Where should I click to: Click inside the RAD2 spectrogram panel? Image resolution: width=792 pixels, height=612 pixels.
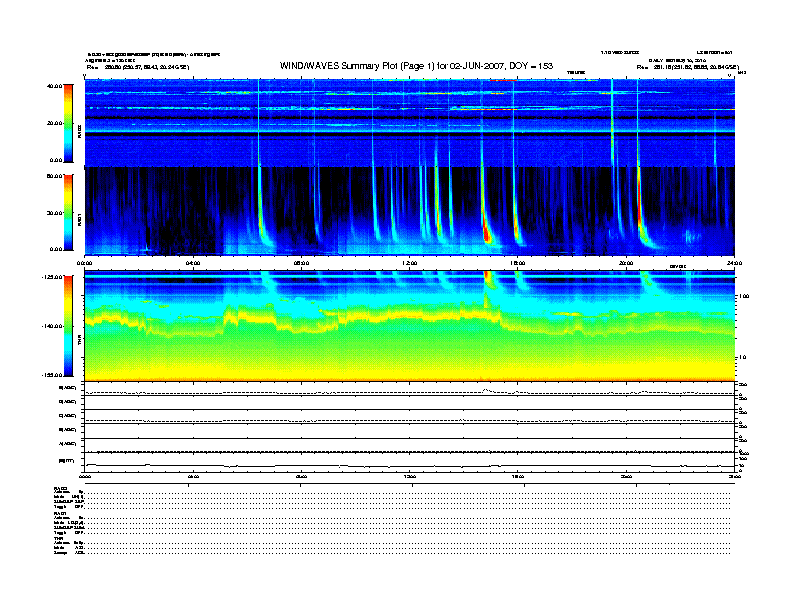click(x=410, y=123)
